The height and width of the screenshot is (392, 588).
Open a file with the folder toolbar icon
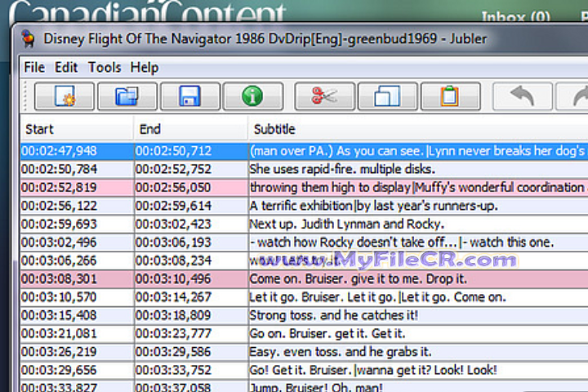pos(127,96)
